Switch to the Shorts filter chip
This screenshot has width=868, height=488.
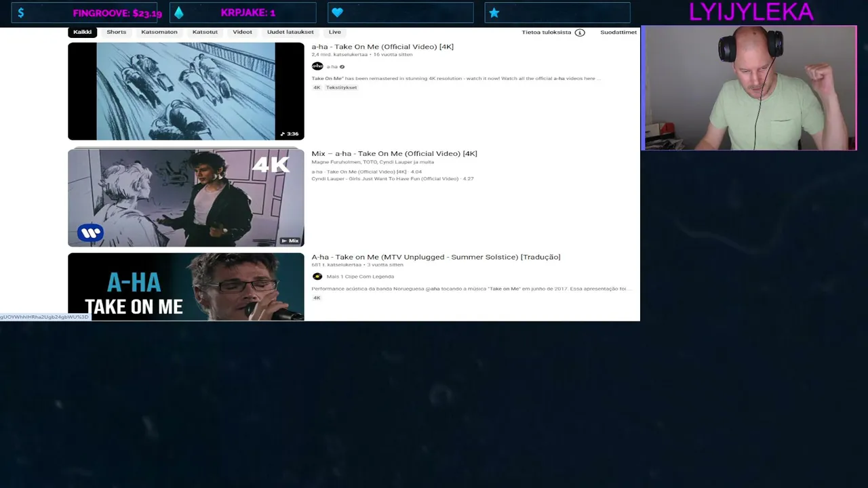tap(116, 32)
